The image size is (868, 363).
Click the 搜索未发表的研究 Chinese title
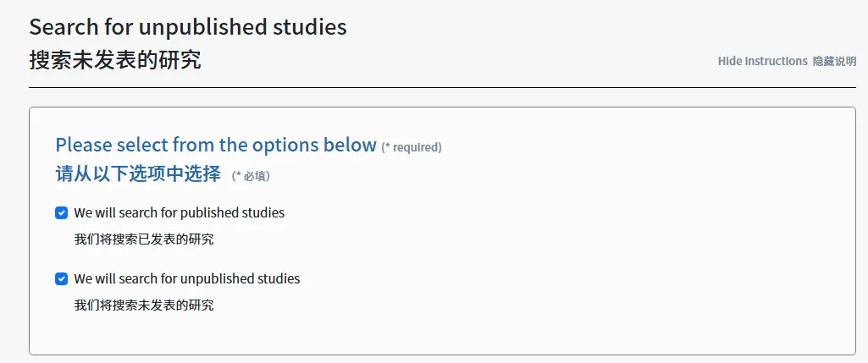tap(115, 60)
